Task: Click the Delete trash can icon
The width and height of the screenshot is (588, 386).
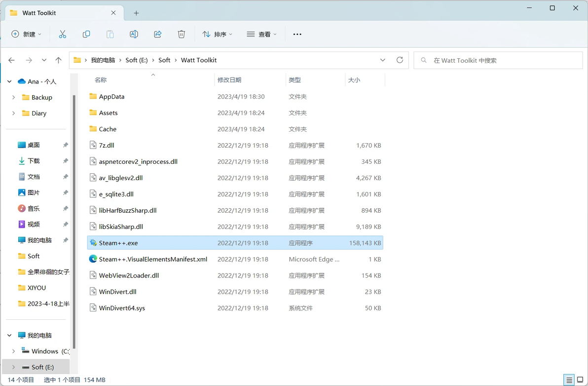Action: pyautogui.click(x=182, y=34)
